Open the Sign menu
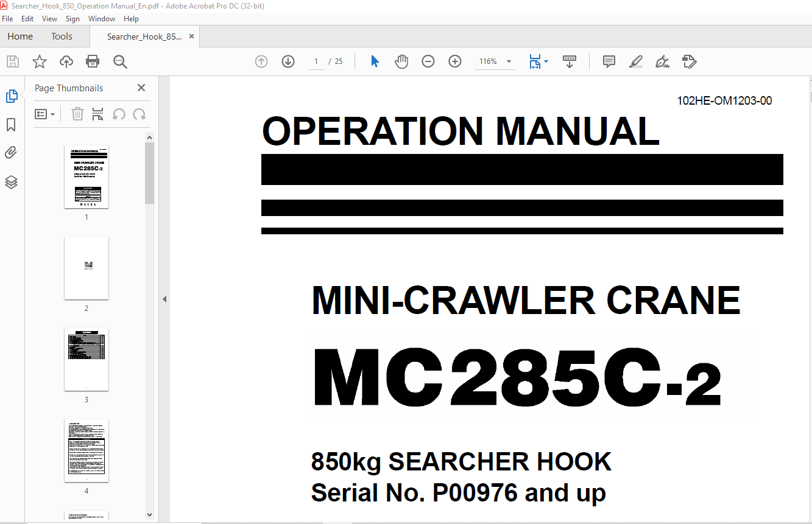 [72, 19]
